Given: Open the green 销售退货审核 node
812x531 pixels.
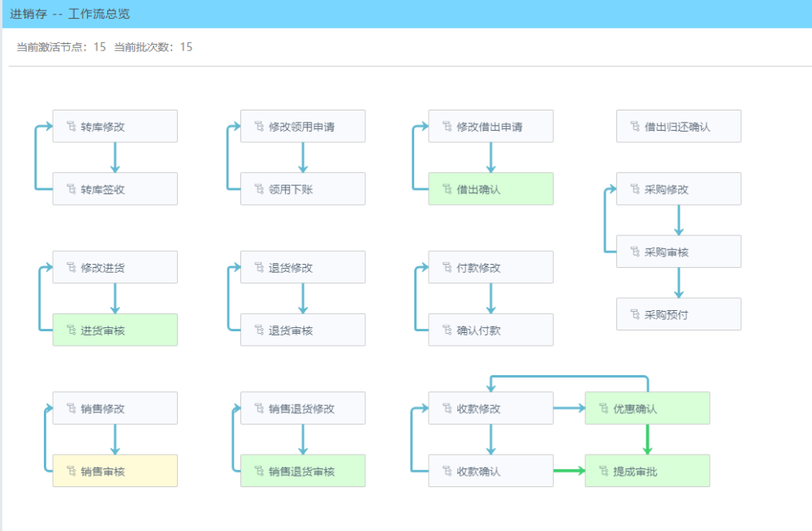Looking at the screenshot, I should [303, 470].
